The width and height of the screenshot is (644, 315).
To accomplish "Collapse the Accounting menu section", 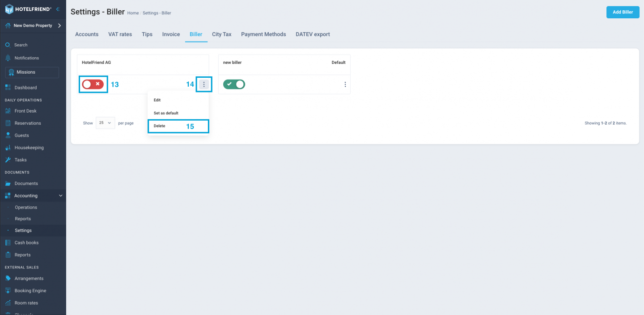I will pos(60,195).
